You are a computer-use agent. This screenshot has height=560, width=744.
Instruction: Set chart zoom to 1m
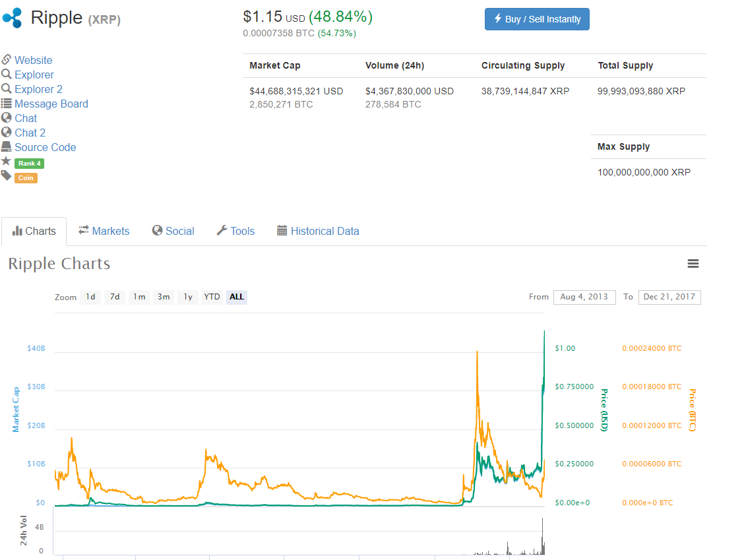coord(139,297)
